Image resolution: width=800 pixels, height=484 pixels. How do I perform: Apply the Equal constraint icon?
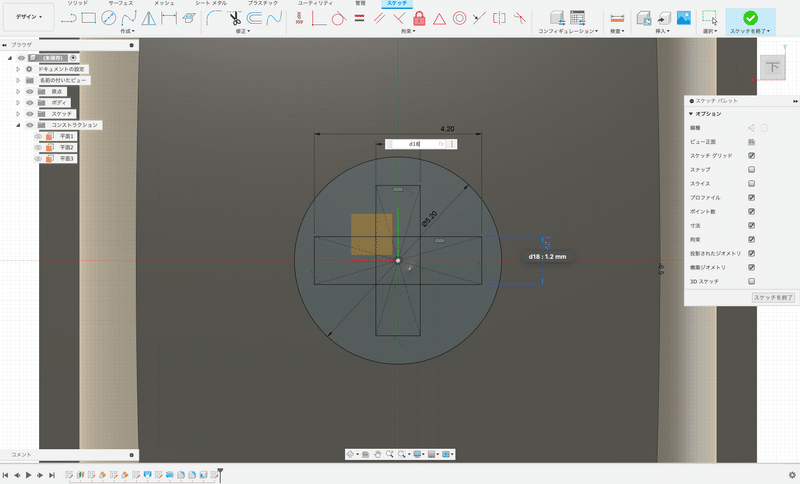(x=359, y=18)
